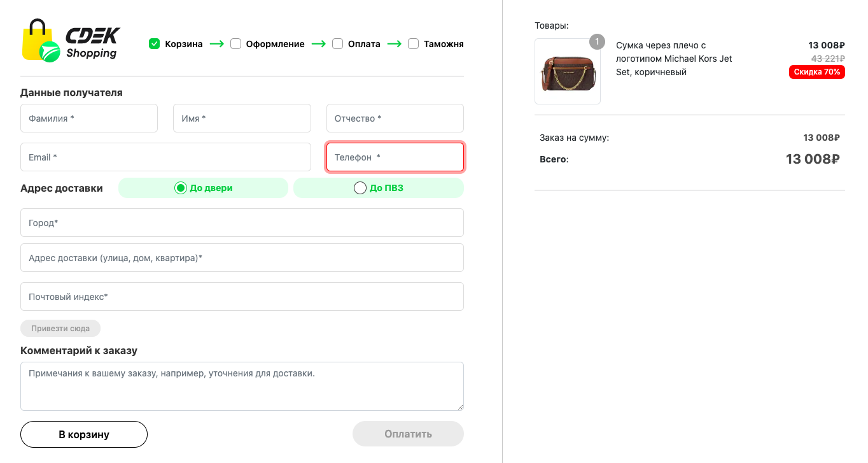This screenshot has height=463, width=868.
Task: Click the arrow between Корзина and Оформление
Action: coord(217,44)
